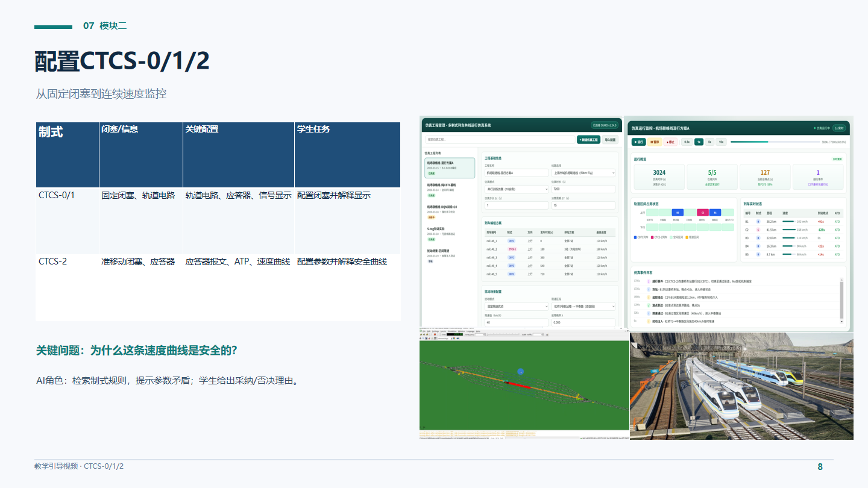The width and height of the screenshot is (868, 488).
Task: Select 0.5x simulation speed
Action: pyautogui.click(x=687, y=142)
